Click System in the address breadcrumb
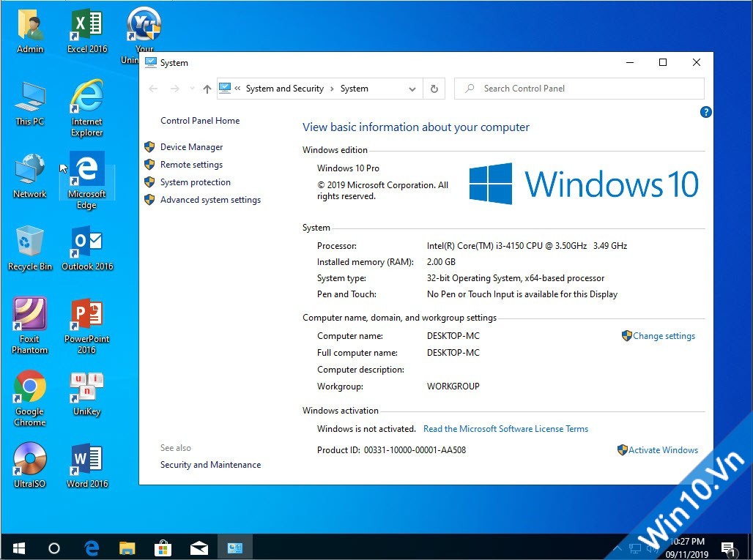 (355, 89)
